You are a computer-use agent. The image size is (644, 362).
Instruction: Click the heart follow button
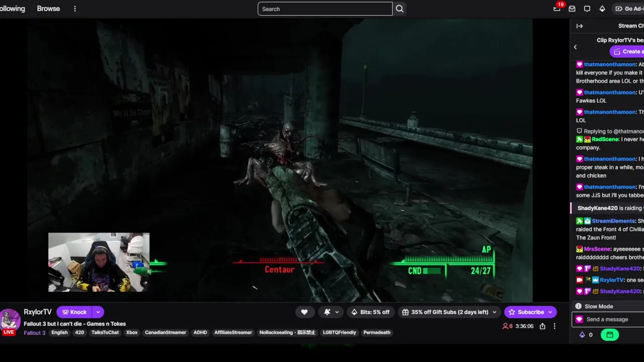pos(304,312)
